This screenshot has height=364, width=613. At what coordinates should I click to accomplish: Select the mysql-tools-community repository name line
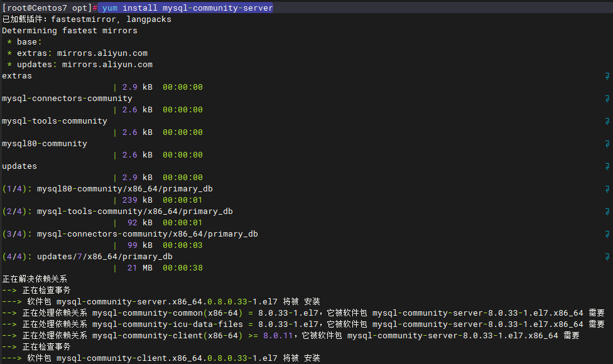tap(55, 121)
